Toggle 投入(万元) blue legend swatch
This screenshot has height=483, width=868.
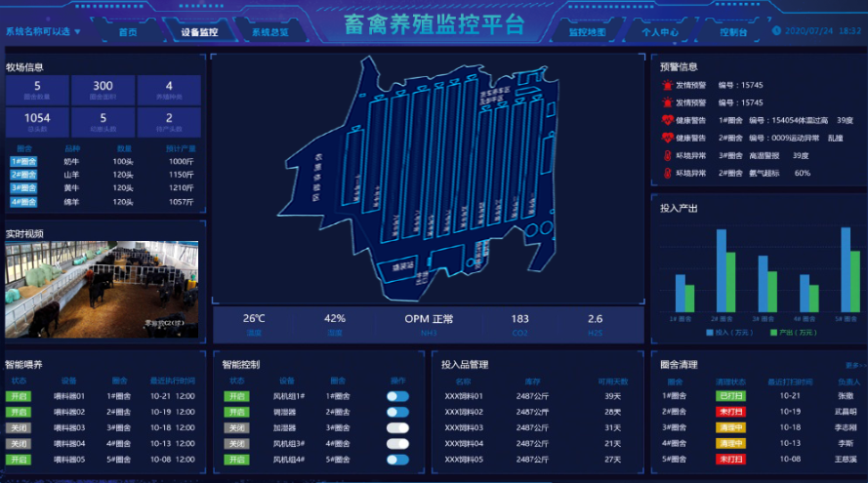click(710, 333)
